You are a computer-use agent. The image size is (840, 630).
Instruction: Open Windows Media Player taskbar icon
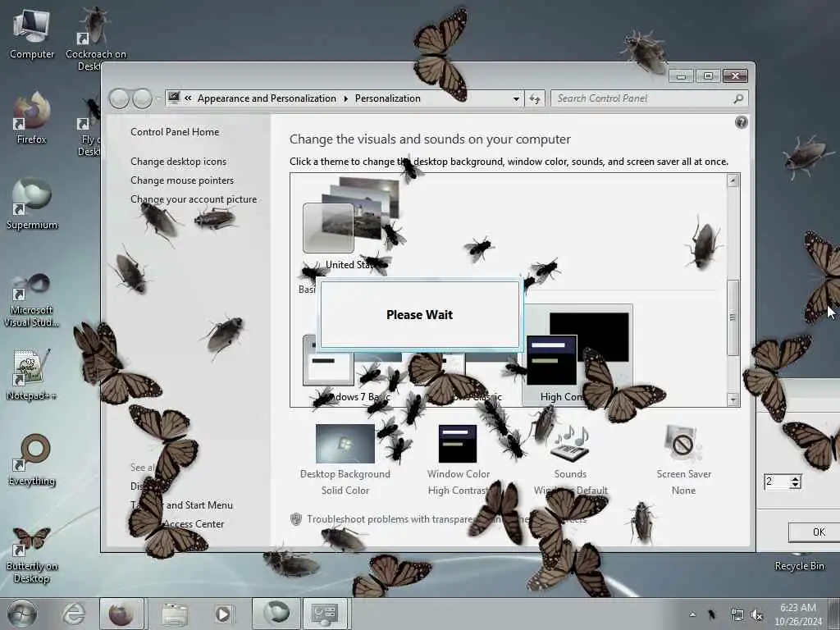[x=223, y=614]
